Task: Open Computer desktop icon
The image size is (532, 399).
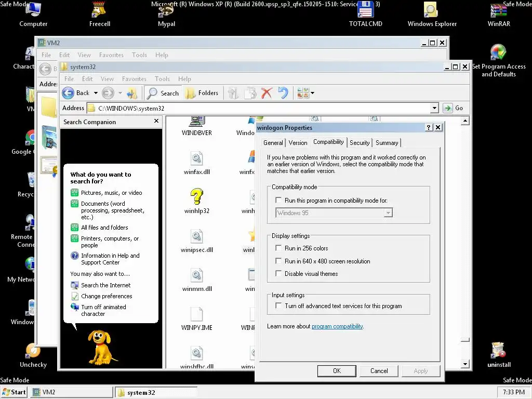Action: 33,14
